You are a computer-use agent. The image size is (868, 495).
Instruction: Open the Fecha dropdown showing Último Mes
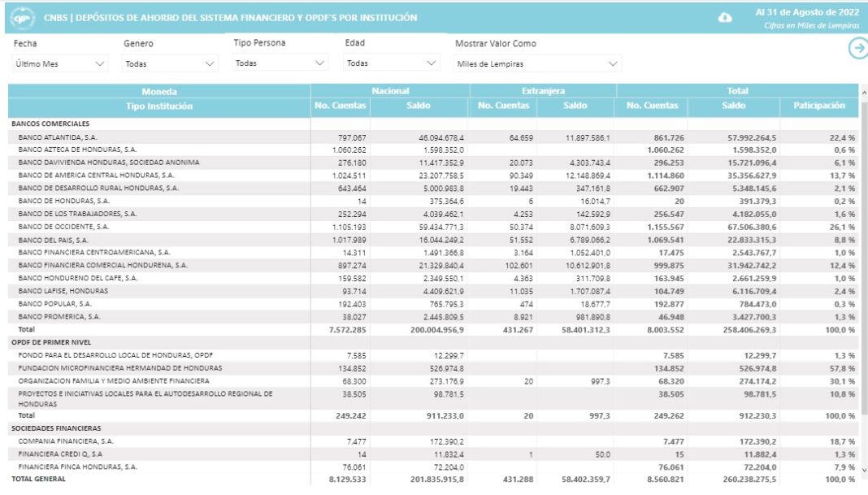61,63
